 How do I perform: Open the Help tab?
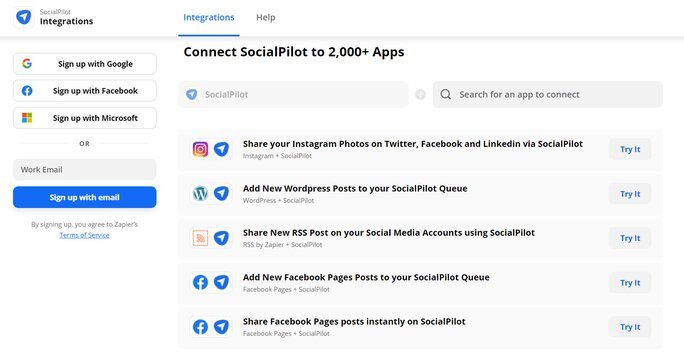tap(266, 17)
